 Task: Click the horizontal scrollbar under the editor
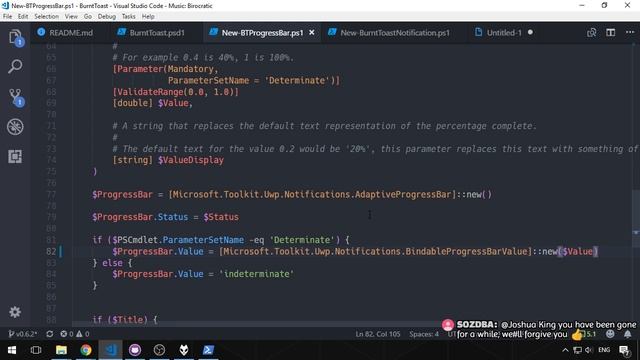(x=256, y=324)
